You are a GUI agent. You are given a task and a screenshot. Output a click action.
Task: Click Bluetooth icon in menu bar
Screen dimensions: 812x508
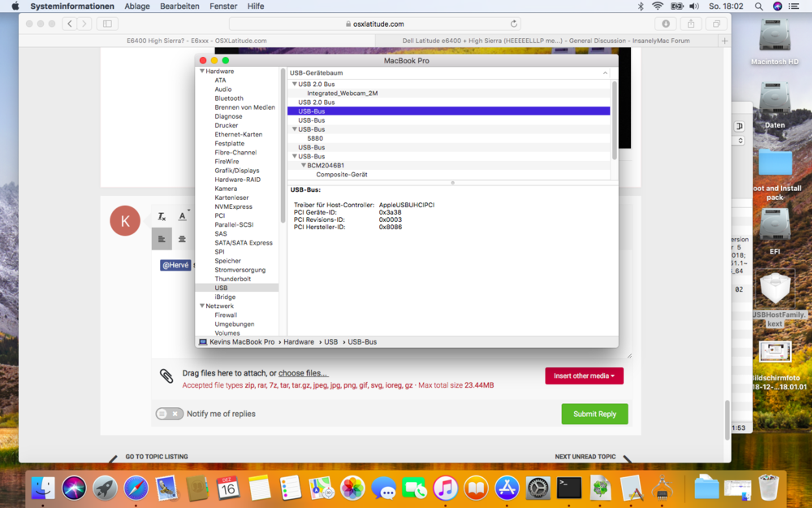640,7
